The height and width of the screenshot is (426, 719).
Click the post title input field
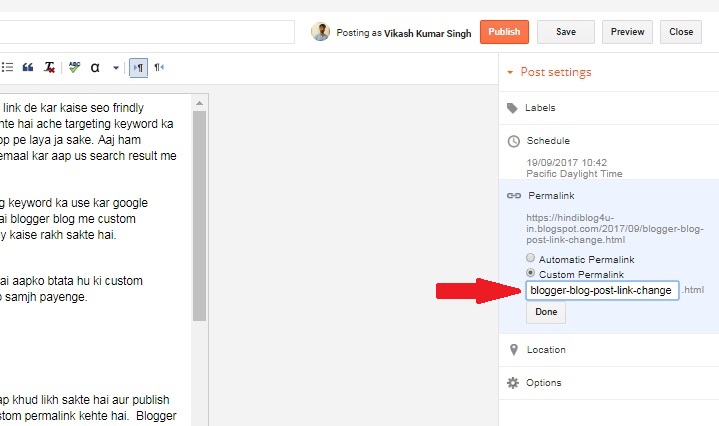147,32
